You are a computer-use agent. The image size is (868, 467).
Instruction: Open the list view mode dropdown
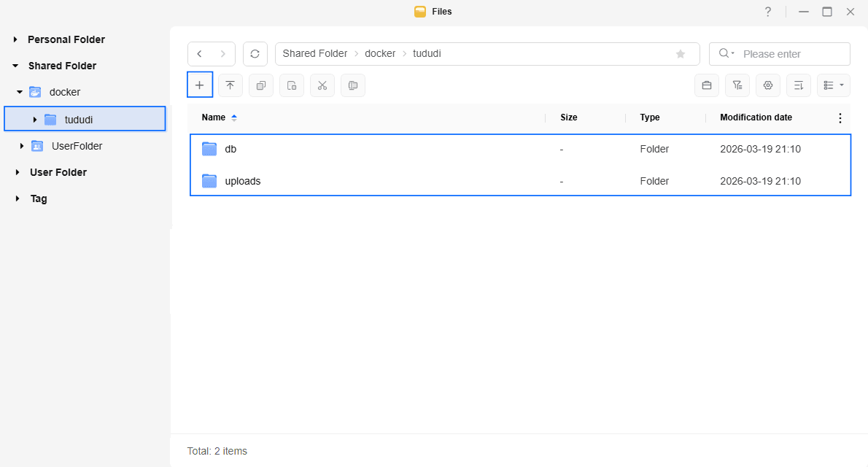[x=834, y=85]
